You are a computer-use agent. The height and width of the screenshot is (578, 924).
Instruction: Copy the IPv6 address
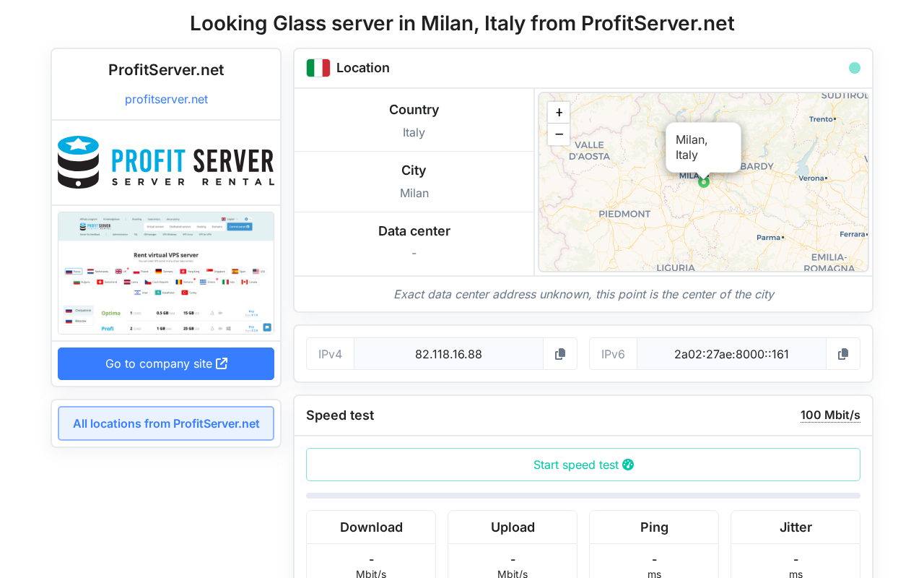(843, 354)
